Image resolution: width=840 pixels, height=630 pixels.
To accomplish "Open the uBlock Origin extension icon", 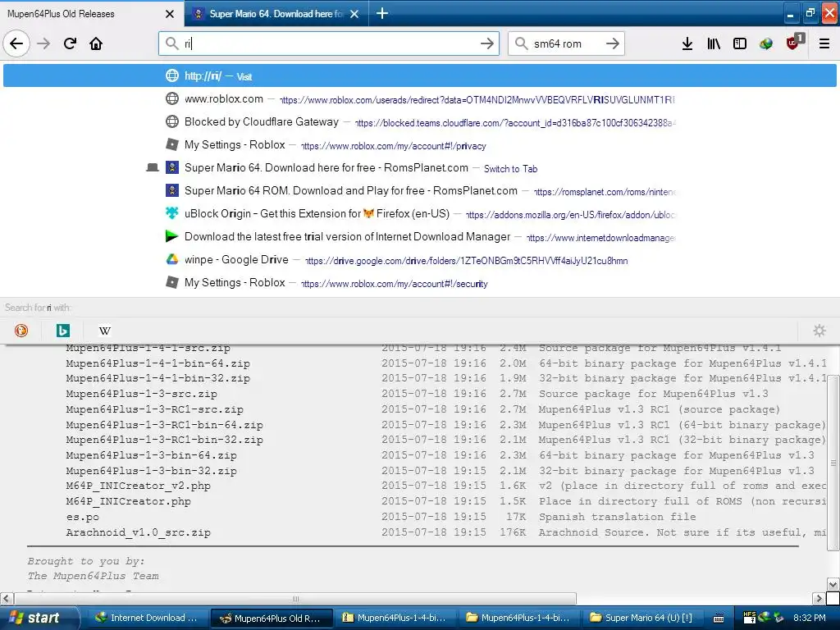I will coord(794,43).
